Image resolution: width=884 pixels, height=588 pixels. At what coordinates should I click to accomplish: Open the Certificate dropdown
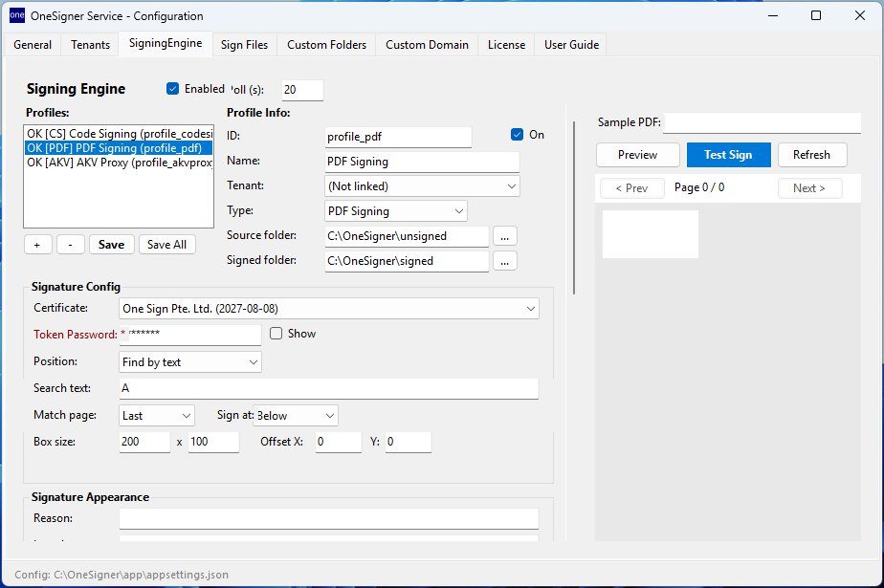click(329, 309)
